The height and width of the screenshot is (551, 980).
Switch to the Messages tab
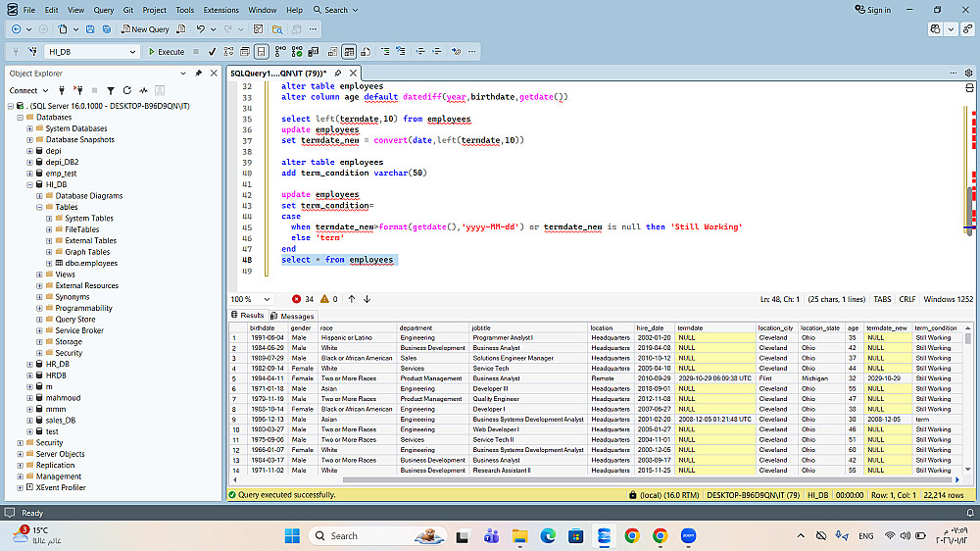(293, 316)
